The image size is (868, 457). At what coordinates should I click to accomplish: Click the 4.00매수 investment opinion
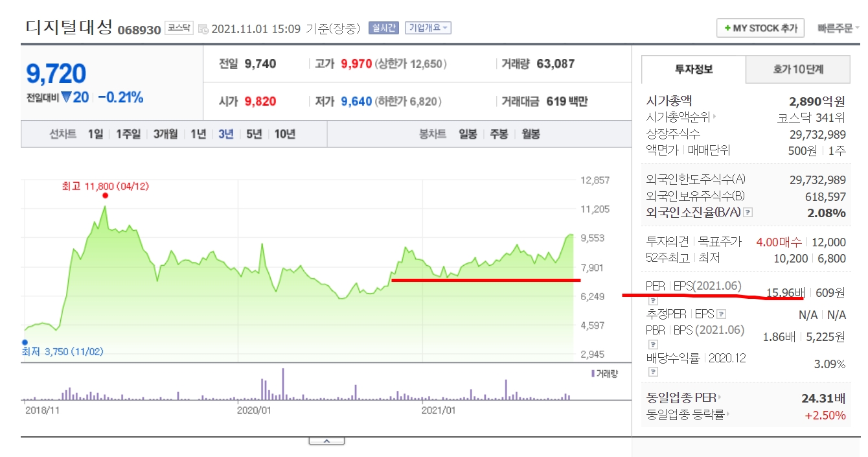(779, 242)
